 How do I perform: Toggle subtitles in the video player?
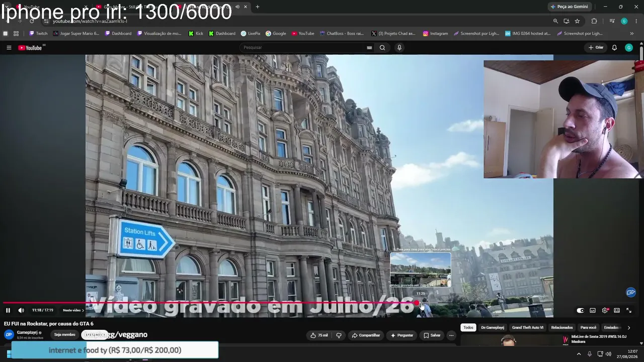click(x=593, y=311)
